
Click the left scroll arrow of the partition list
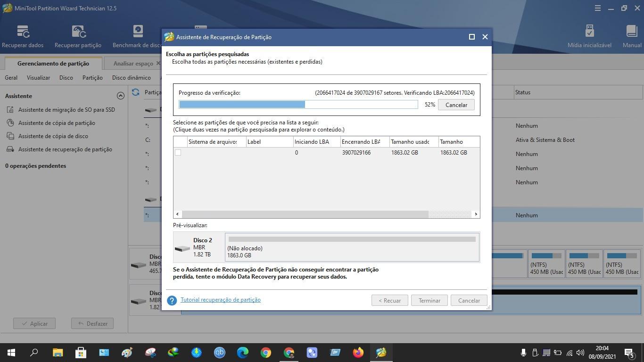tap(178, 214)
